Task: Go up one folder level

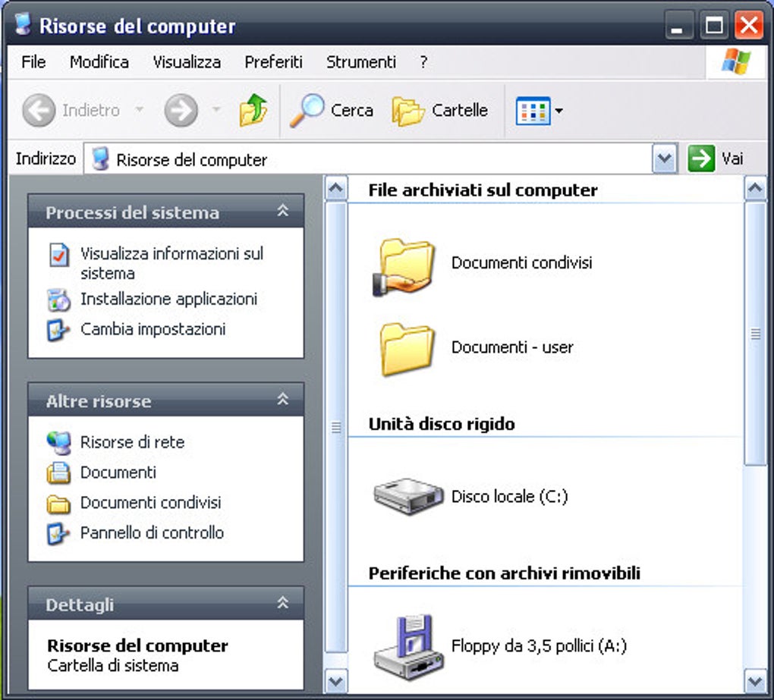Action: [x=253, y=109]
